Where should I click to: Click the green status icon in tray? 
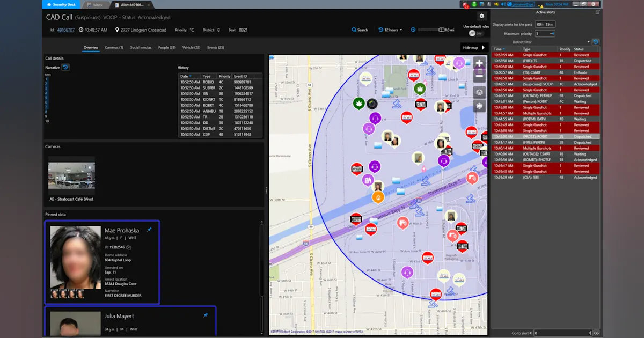click(x=475, y=4)
